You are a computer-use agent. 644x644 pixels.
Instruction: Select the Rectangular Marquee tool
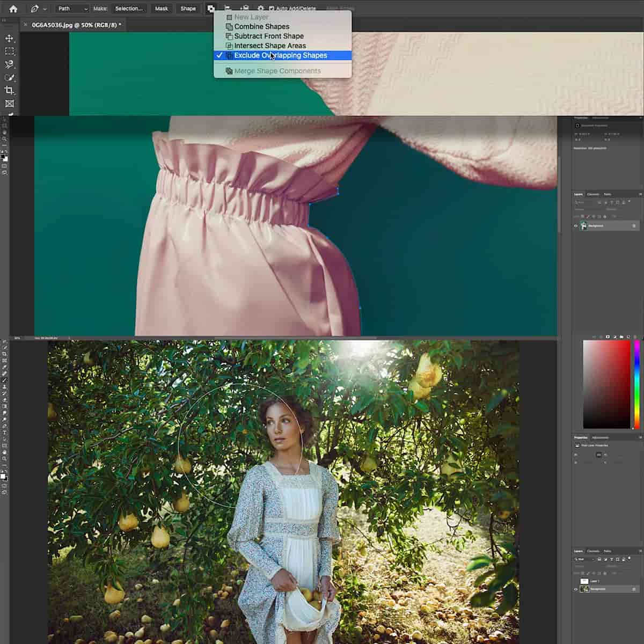pyautogui.click(x=9, y=51)
